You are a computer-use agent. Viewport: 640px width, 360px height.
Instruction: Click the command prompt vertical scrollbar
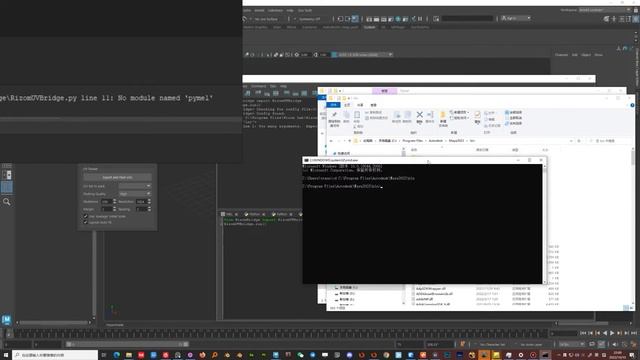click(x=544, y=223)
